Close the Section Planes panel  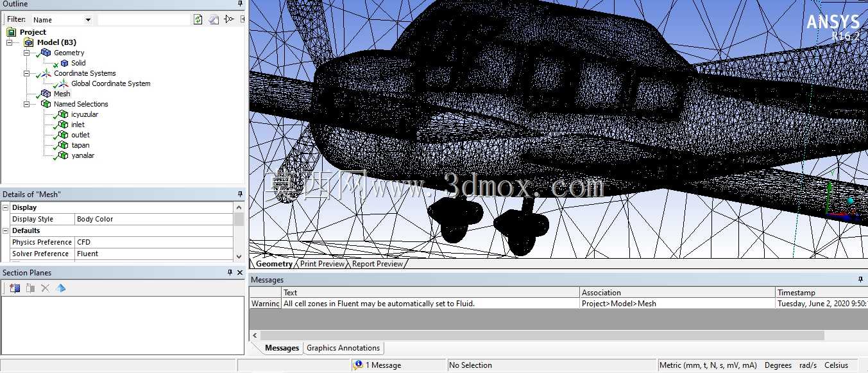pyautogui.click(x=240, y=273)
